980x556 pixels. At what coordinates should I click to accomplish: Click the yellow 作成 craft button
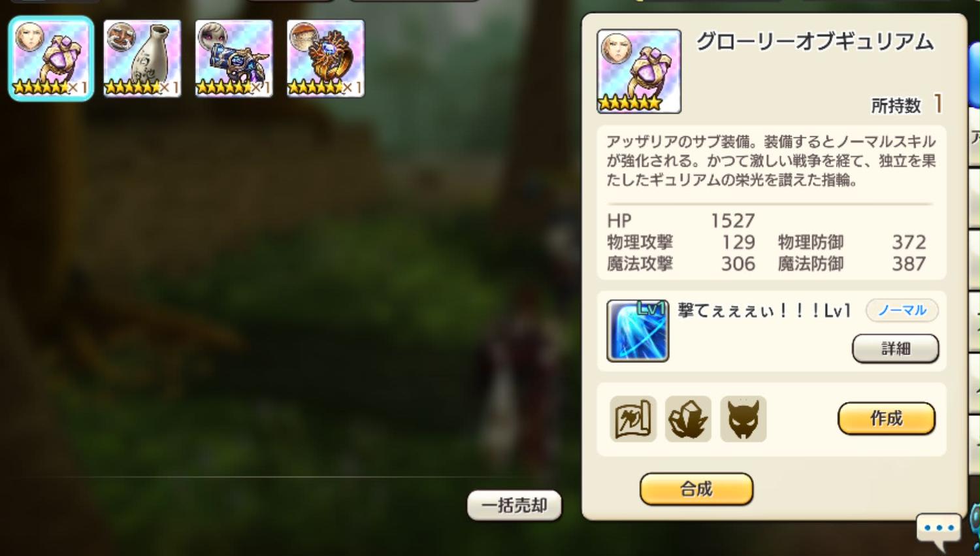point(887,418)
